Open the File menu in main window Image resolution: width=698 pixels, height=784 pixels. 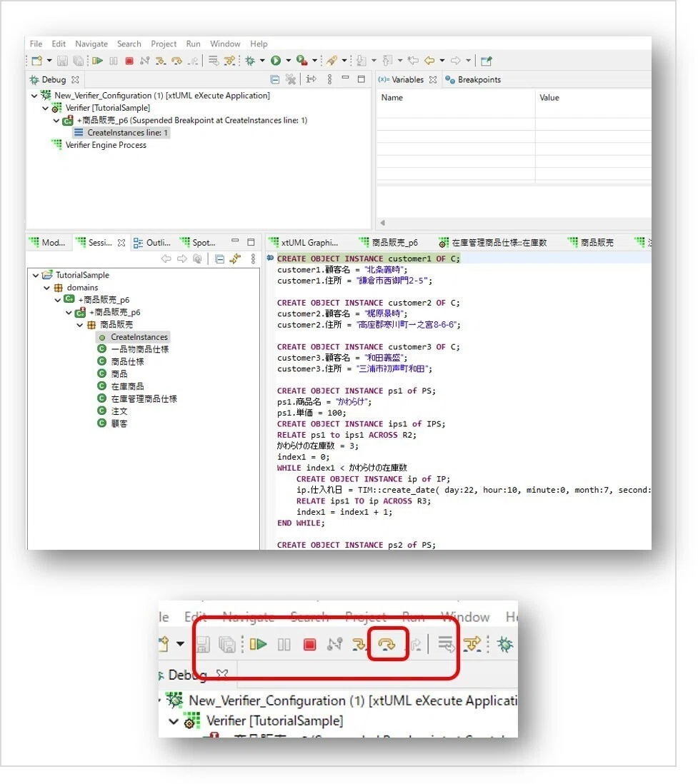tap(36, 44)
